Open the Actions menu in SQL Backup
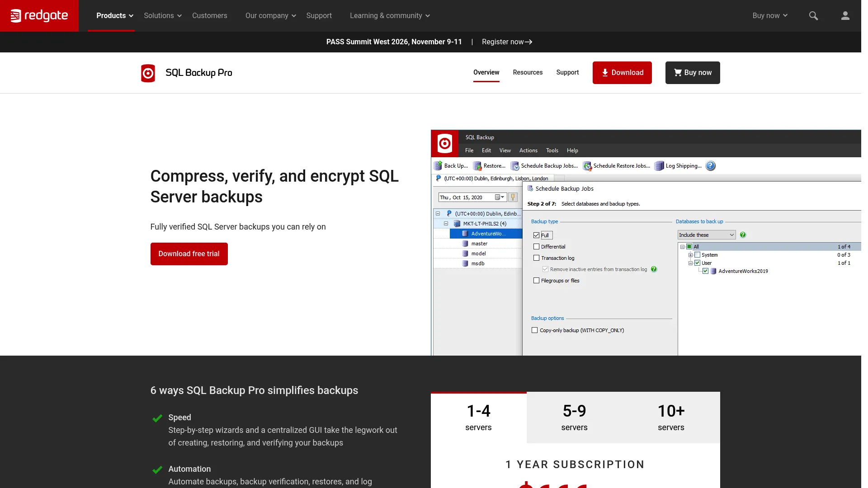Image resolution: width=868 pixels, height=488 pixels. [x=528, y=150]
